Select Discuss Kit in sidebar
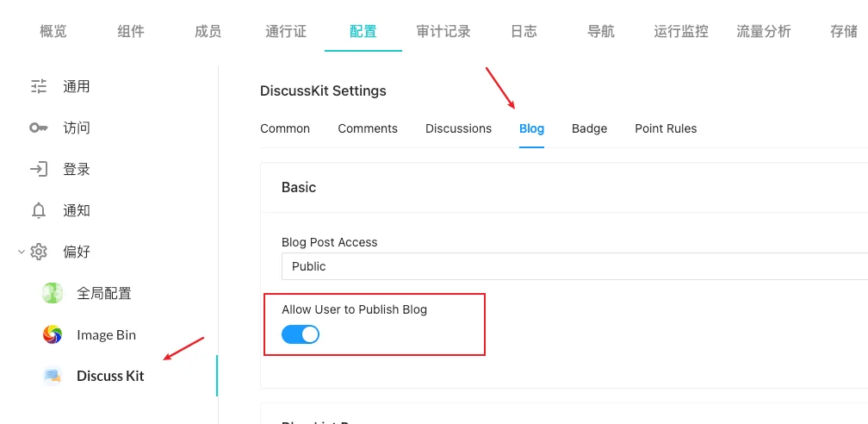This screenshot has width=868, height=424. [x=109, y=376]
